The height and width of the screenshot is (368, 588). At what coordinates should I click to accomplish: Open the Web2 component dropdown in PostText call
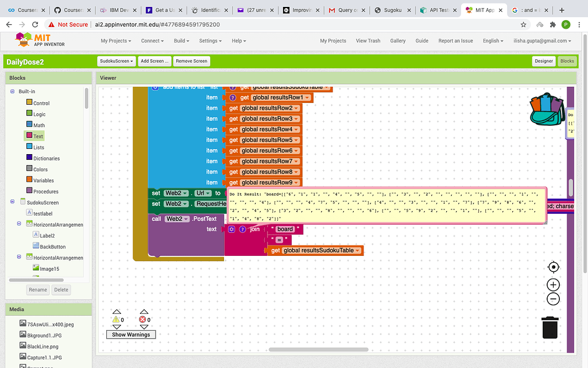(x=186, y=219)
